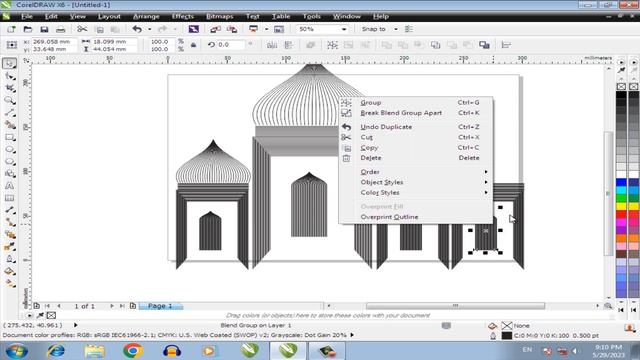Viewport: 640px width, 360px height.
Task: Select the Pick tool in toolbox
Action: tap(9, 64)
